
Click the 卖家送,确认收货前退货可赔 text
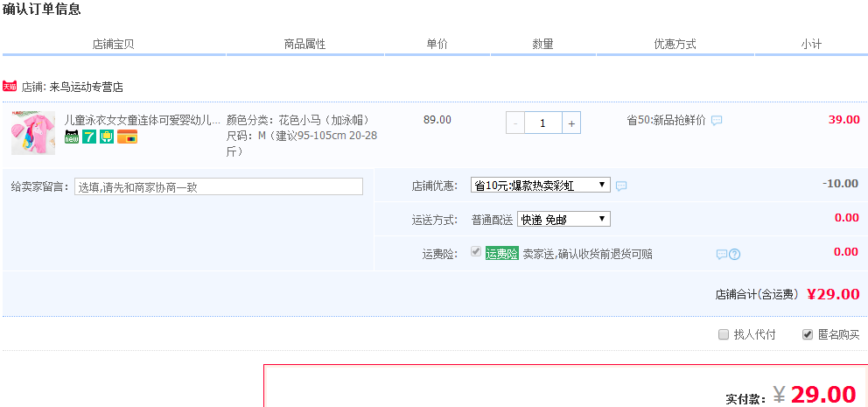(x=587, y=254)
